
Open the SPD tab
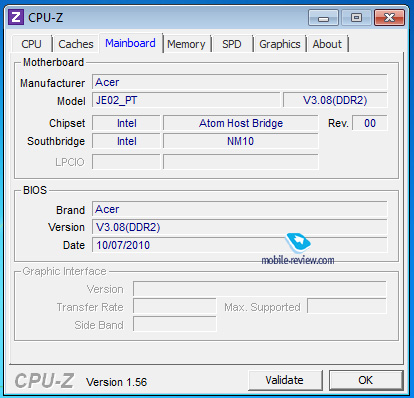[x=232, y=44]
